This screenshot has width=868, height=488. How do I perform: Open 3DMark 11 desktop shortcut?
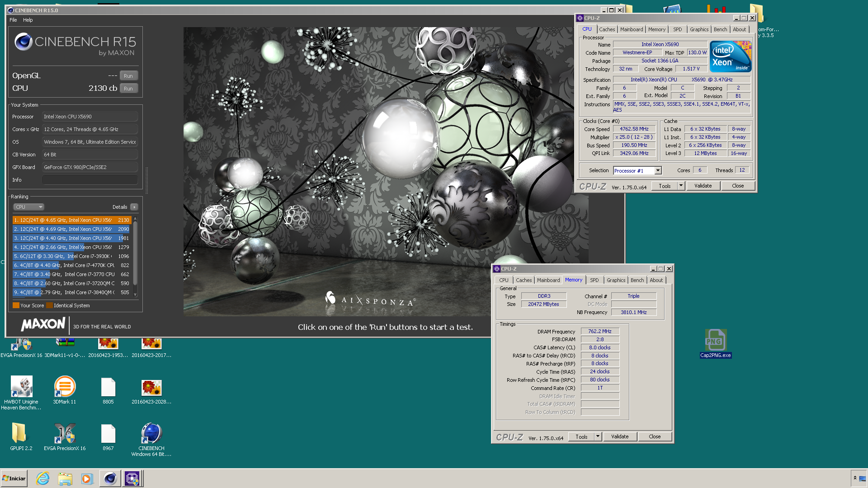pos(65,390)
